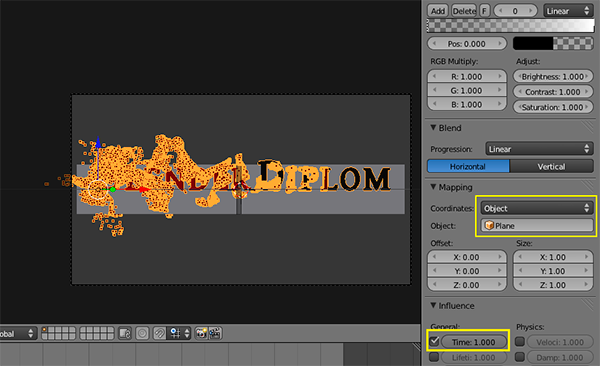Click the OpenGL render animation clapper icon
This screenshot has width=600, height=366.
click(215, 333)
